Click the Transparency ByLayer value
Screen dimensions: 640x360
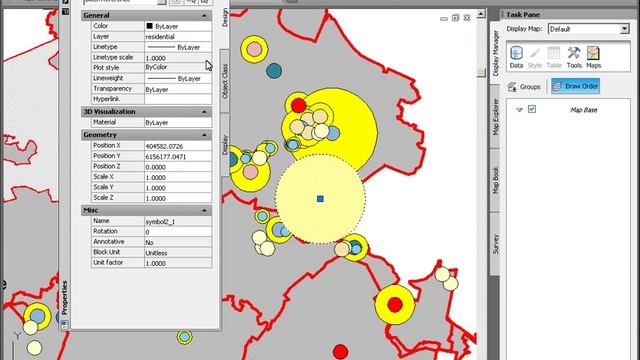(178, 89)
